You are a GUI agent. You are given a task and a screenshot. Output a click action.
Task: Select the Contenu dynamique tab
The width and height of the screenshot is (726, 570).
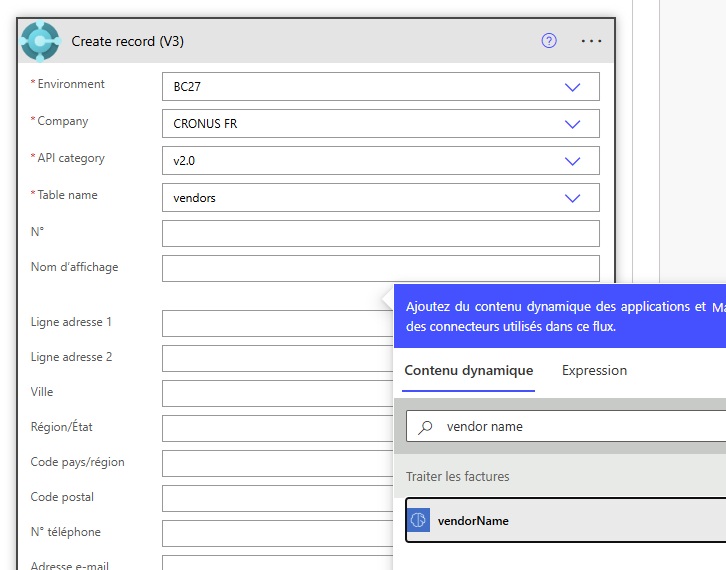tap(468, 370)
